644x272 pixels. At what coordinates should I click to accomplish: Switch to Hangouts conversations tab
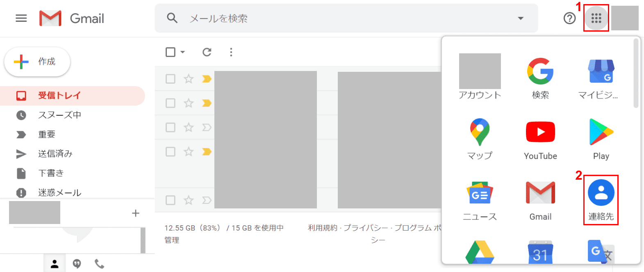tap(77, 264)
